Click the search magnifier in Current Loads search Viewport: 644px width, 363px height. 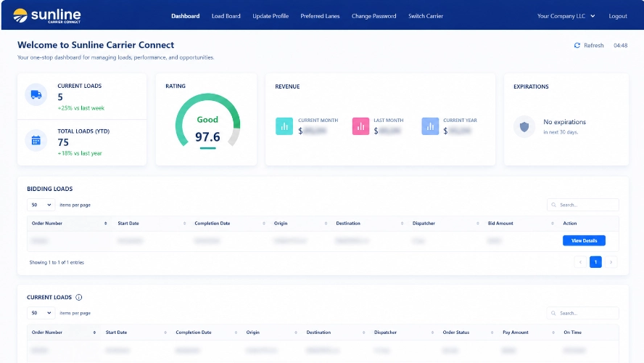pyautogui.click(x=553, y=313)
